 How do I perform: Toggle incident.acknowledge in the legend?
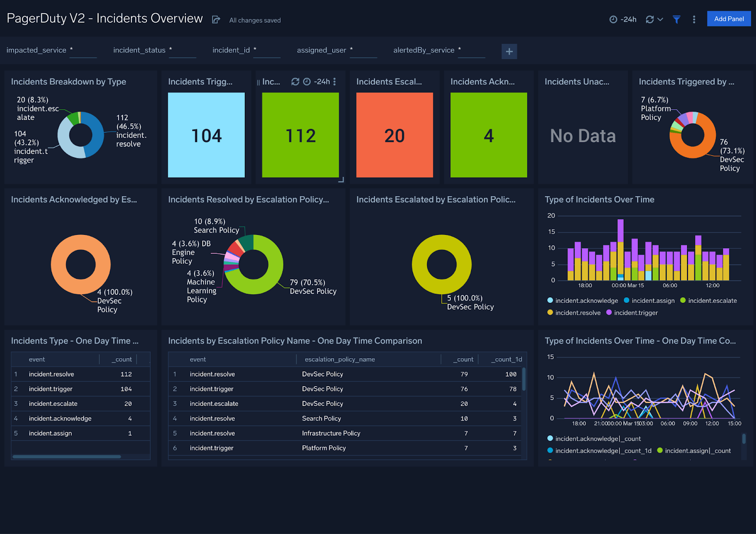coord(586,300)
